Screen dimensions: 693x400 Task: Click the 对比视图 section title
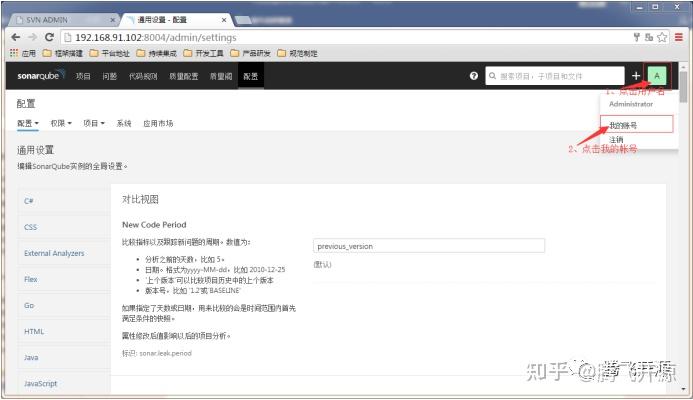140,199
